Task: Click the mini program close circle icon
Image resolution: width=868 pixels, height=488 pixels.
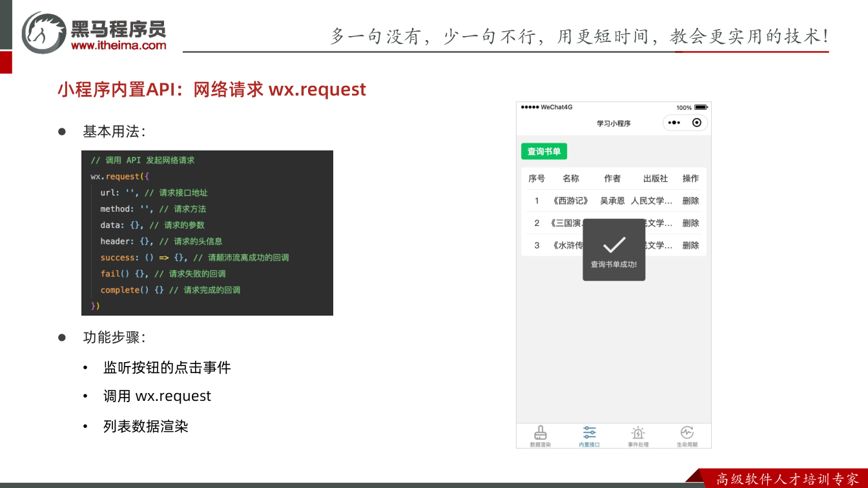Action: tap(696, 123)
